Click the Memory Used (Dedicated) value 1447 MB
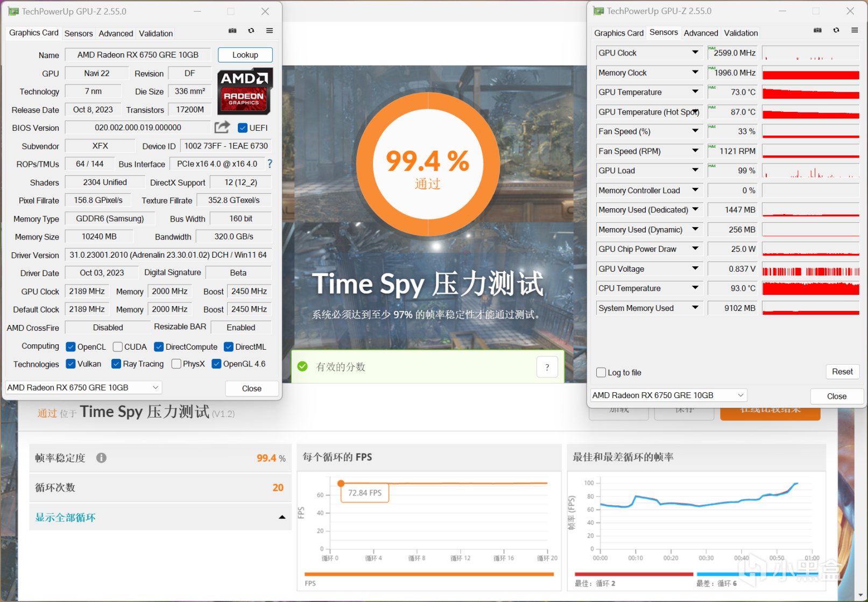Screen dimensions: 868x602 [x=732, y=210]
